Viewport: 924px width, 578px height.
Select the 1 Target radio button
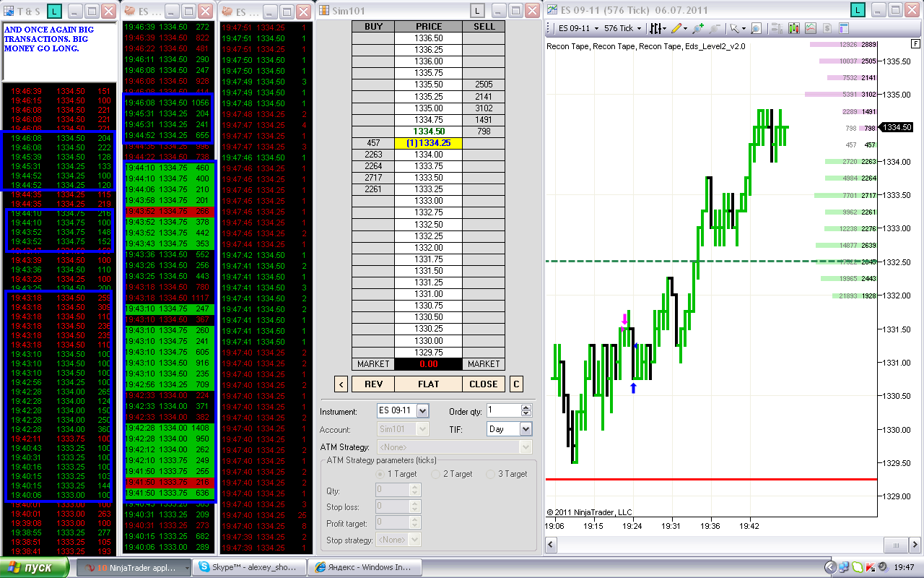(380, 474)
